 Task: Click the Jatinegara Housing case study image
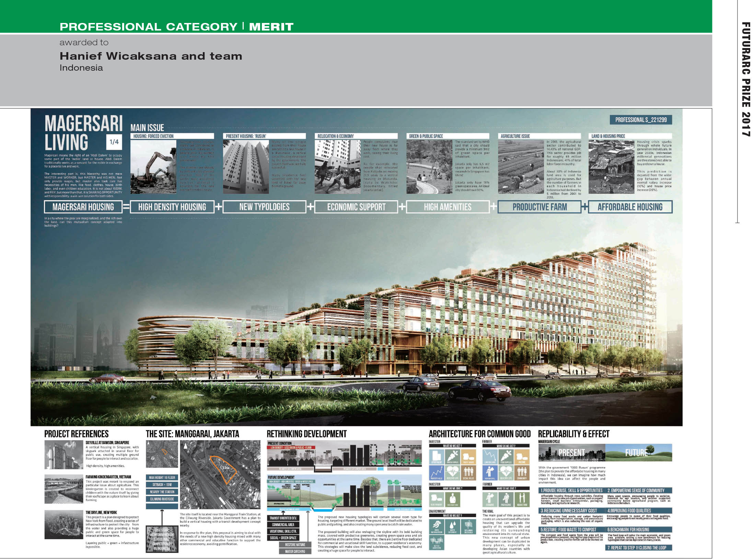pos(162,539)
